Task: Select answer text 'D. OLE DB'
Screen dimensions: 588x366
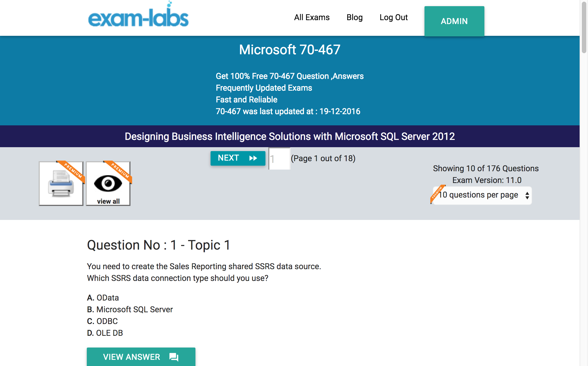Action: [105, 333]
